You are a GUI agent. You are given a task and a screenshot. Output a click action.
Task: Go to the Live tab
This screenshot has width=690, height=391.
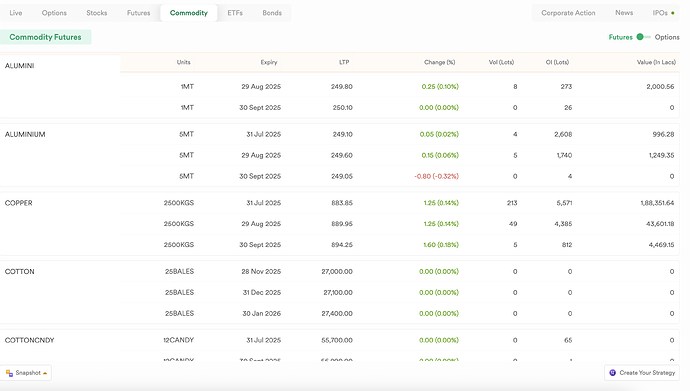[16, 13]
